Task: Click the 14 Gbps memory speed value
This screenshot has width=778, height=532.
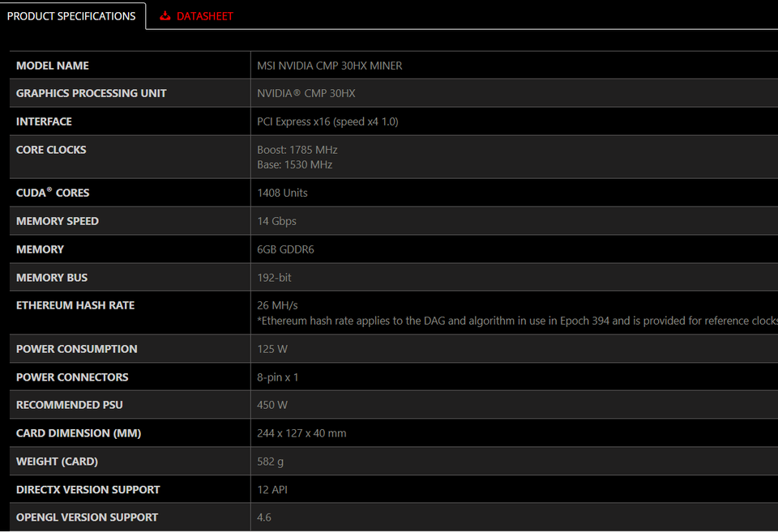Action: 277,221
